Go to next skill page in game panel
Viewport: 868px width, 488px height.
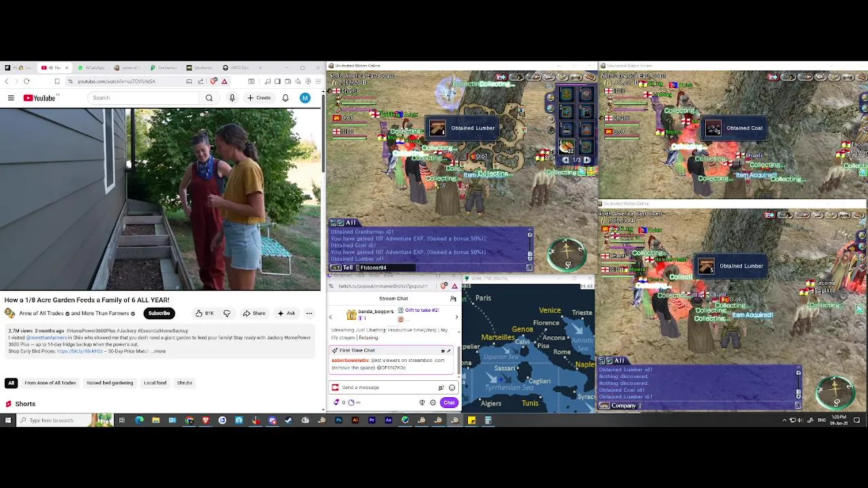587,160
